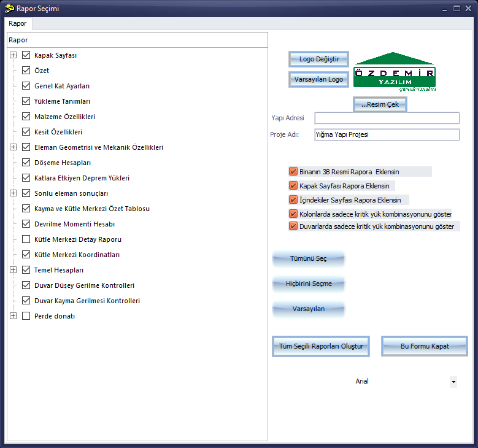Expand Sonlu eleman sonuçları node

[13, 193]
